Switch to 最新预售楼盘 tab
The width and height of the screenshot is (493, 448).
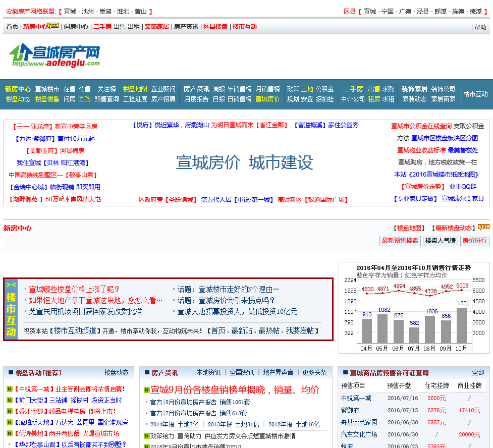click(400, 241)
